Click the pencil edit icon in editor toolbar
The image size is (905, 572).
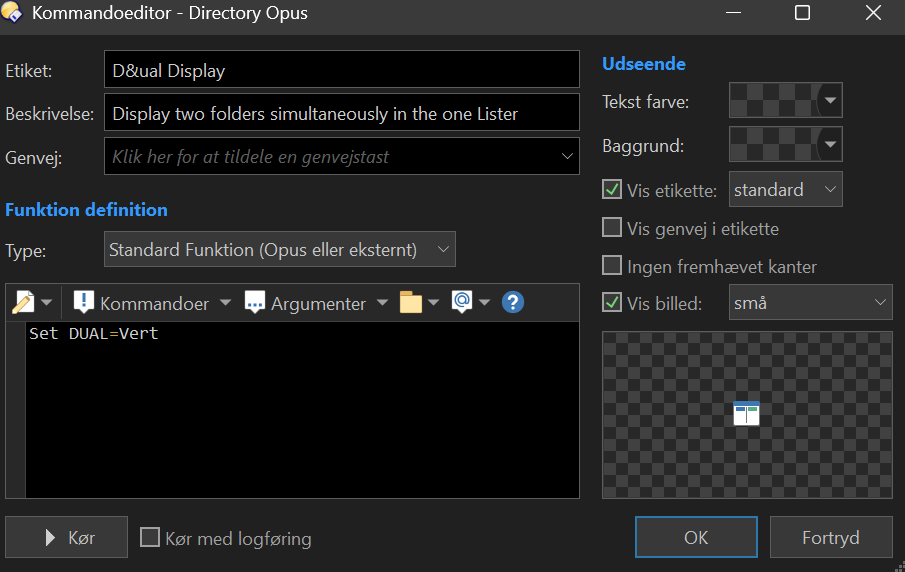point(24,302)
